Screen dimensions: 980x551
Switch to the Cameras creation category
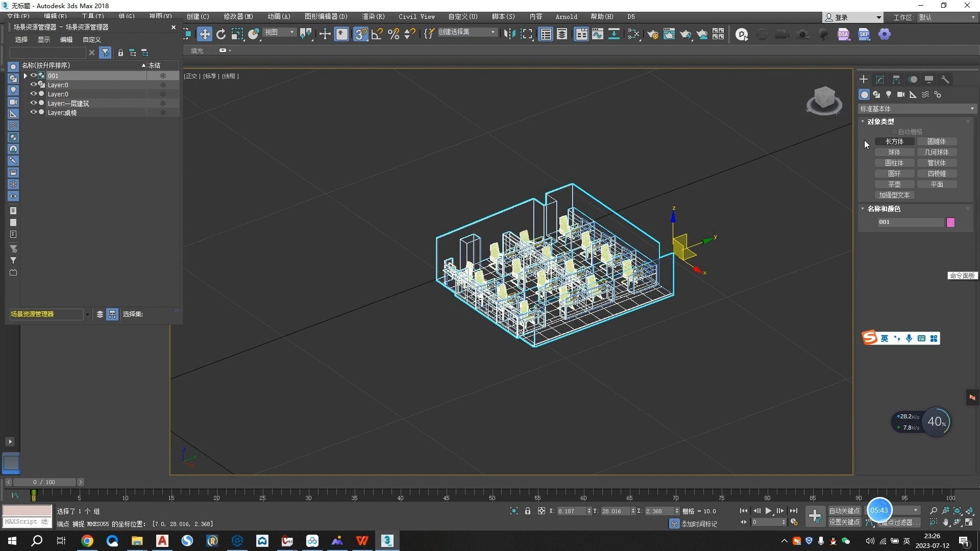point(901,94)
